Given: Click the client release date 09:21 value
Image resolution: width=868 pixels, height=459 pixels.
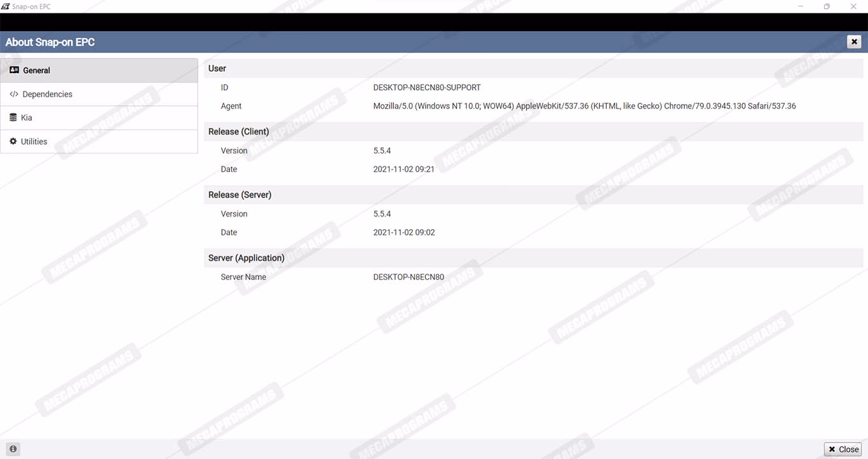Looking at the screenshot, I should click(403, 170).
